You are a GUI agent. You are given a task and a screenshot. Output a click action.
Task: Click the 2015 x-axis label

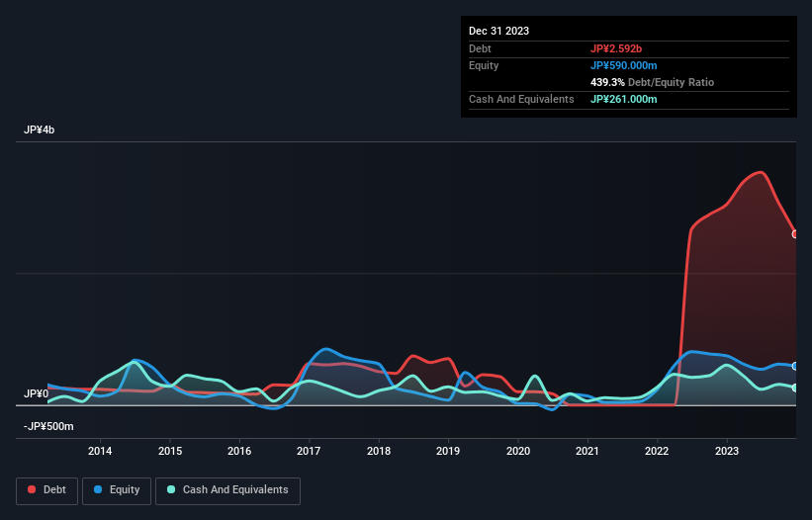pyautogui.click(x=170, y=451)
